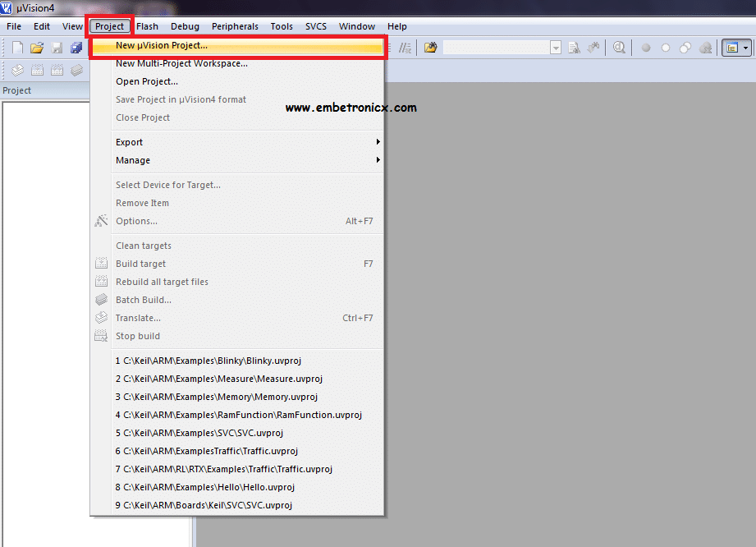
Task: Click the Incremental Find binoculars icon
Action: point(593,48)
